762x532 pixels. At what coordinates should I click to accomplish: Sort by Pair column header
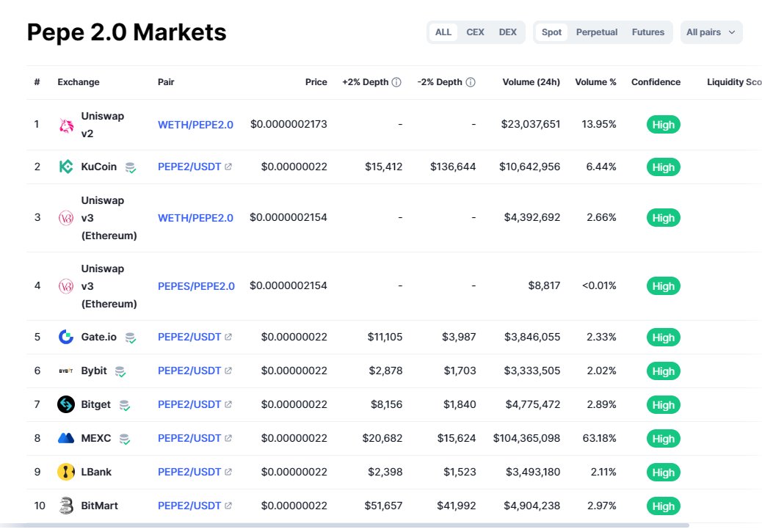point(166,82)
